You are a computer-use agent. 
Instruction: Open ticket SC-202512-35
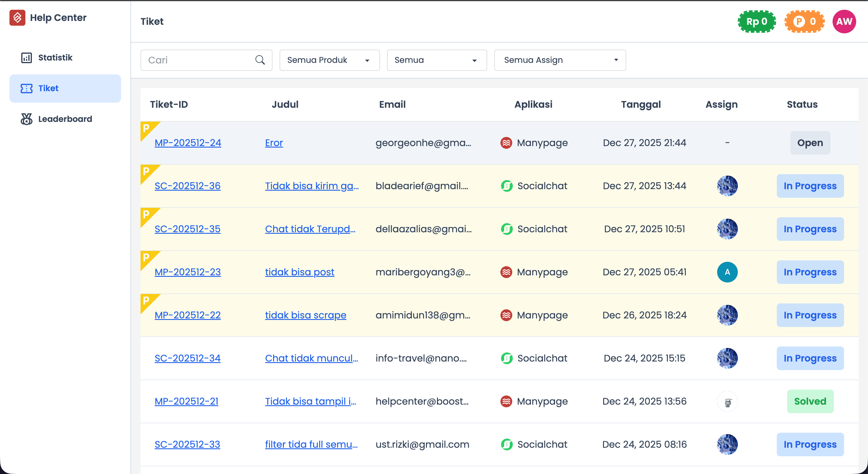(187, 229)
